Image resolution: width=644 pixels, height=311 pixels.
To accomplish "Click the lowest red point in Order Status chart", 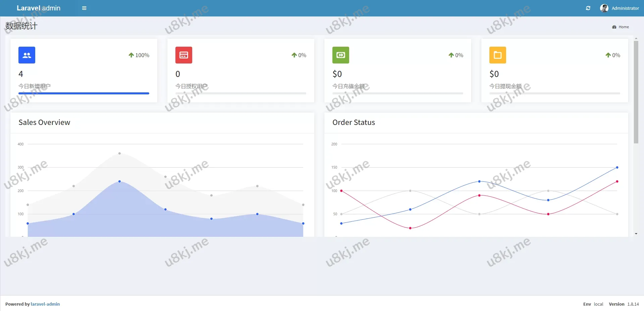I will pos(410,228).
